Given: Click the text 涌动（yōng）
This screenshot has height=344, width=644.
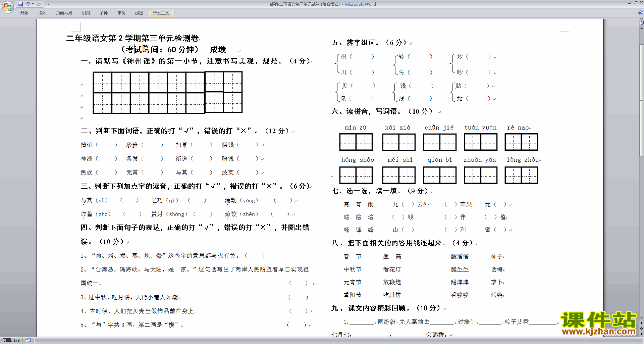Looking at the screenshot, I should pyautogui.click(x=241, y=200).
